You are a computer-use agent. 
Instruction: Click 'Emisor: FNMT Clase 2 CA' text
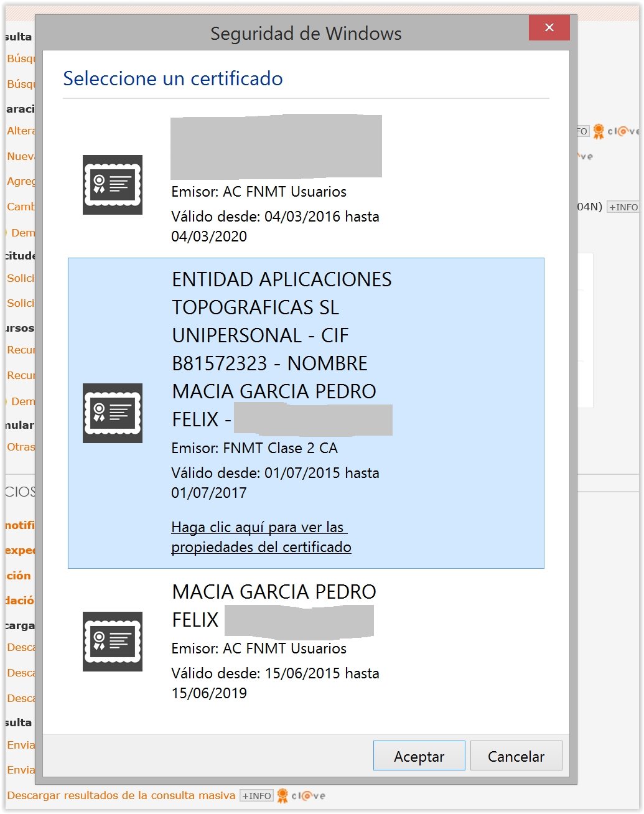[254, 448]
